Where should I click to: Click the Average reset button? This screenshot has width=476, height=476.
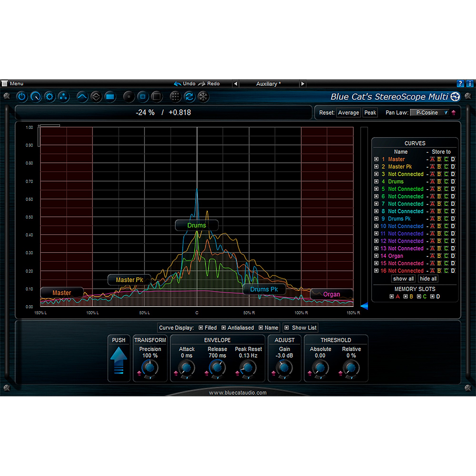(348, 113)
